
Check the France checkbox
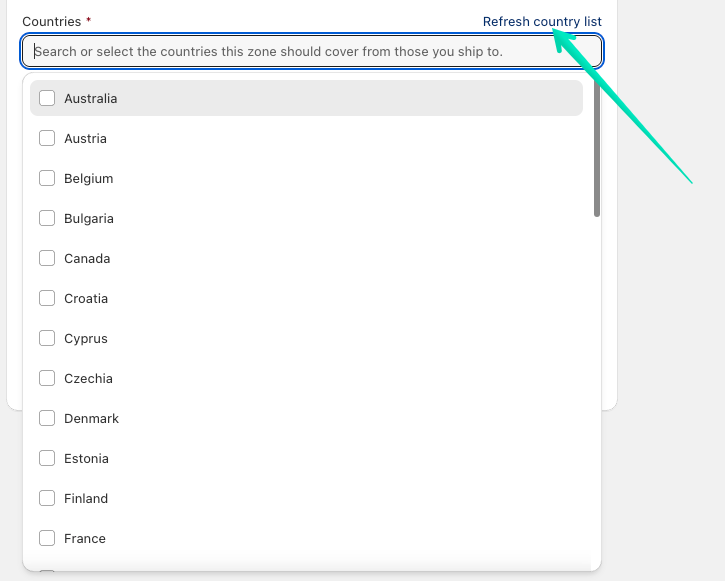pos(47,538)
